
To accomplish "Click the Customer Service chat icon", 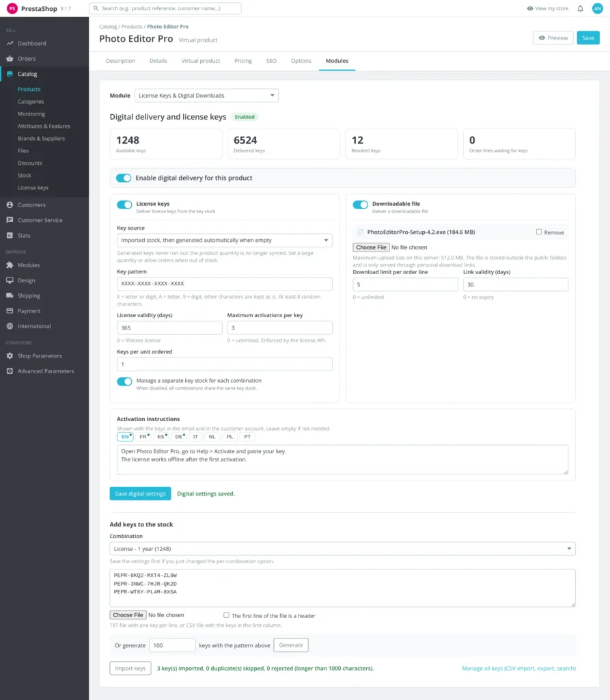I will tap(10, 220).
